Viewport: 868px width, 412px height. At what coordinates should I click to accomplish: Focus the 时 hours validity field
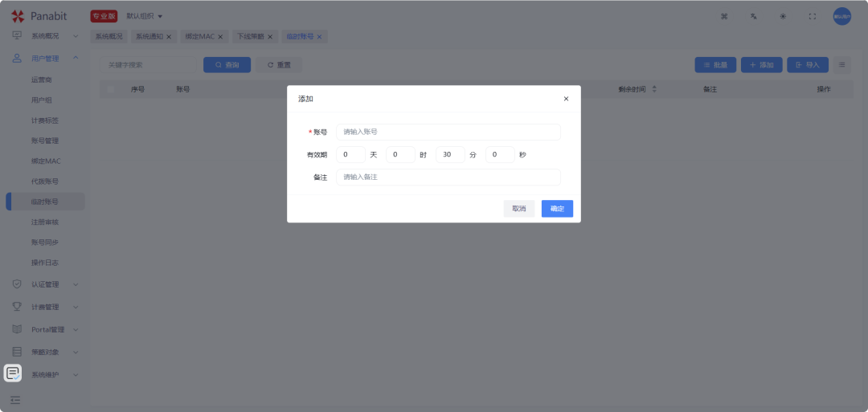click(x=401, y=155)
